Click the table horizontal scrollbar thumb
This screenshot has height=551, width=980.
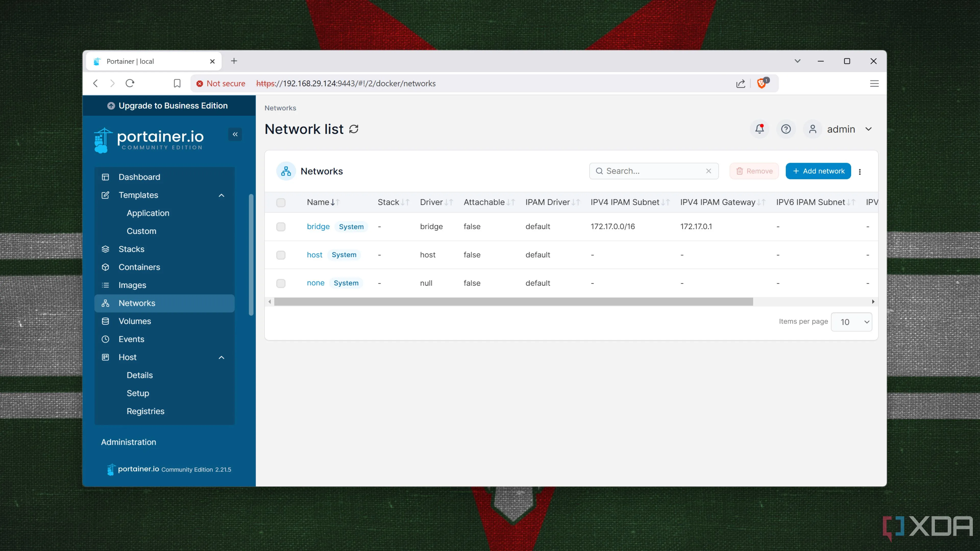click(513, 302)
